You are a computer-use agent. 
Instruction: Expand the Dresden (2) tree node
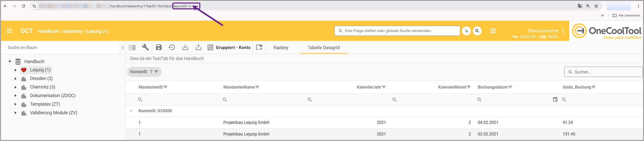click(15, 79)
